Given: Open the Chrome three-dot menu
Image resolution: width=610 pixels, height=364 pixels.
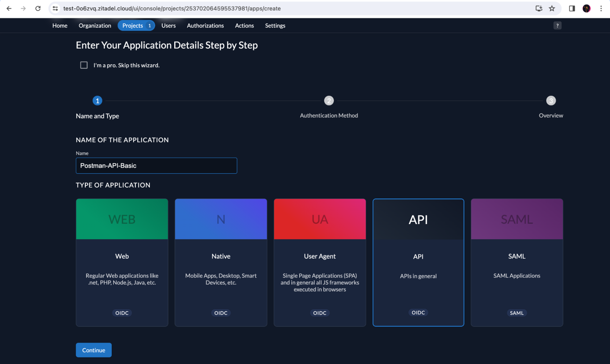Looking at the screenshot, I should 601,9.
